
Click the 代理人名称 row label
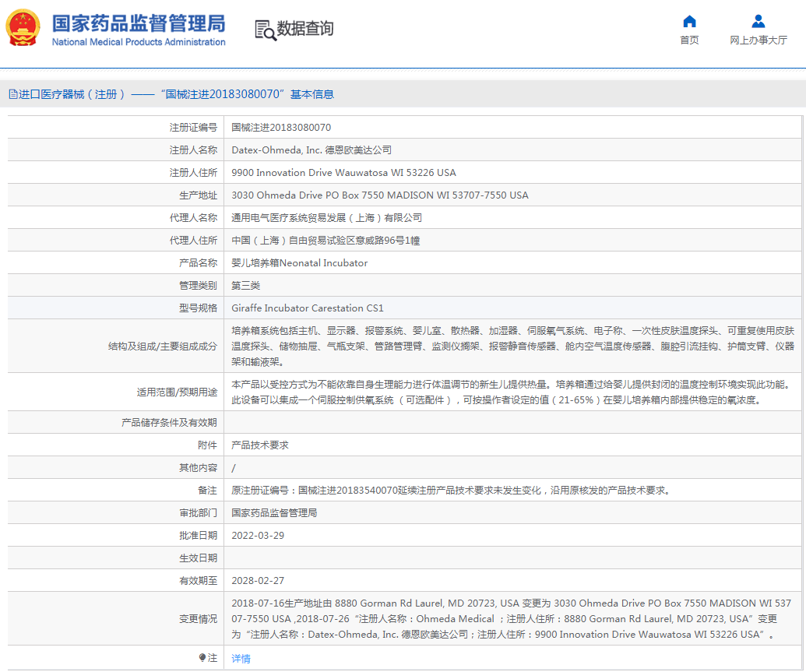coord(193,218)
